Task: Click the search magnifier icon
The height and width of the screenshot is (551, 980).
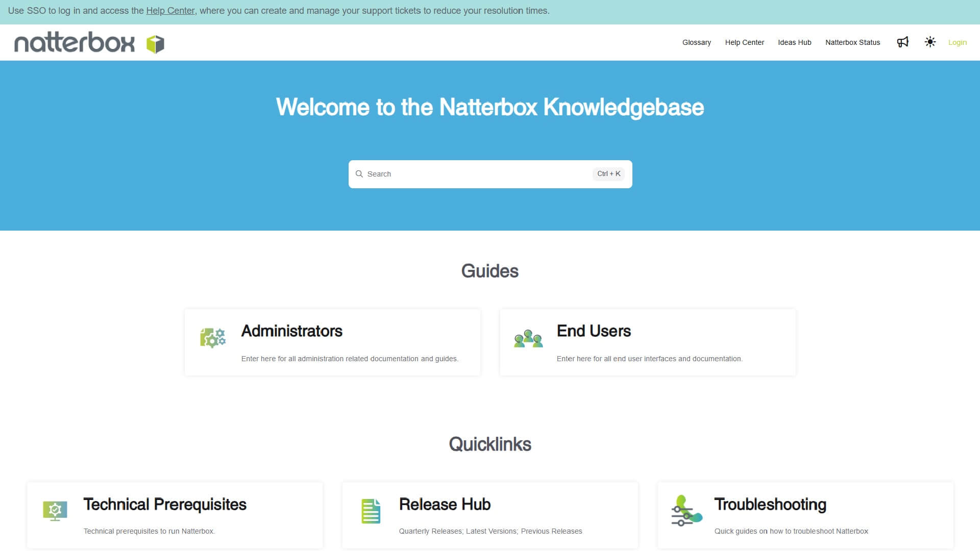Action: point(359,174)
